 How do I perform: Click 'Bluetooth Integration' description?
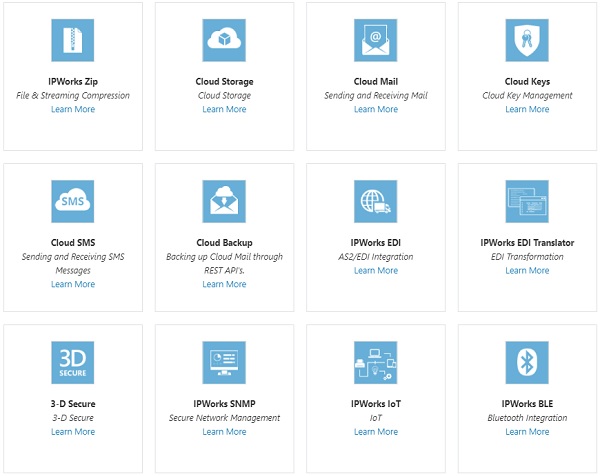(x=527, y=417)
